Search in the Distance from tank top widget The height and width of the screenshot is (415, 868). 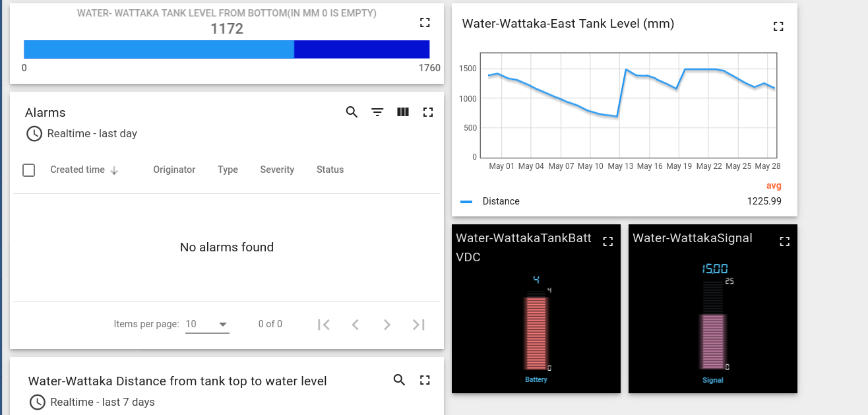click(x=399, y=379)
